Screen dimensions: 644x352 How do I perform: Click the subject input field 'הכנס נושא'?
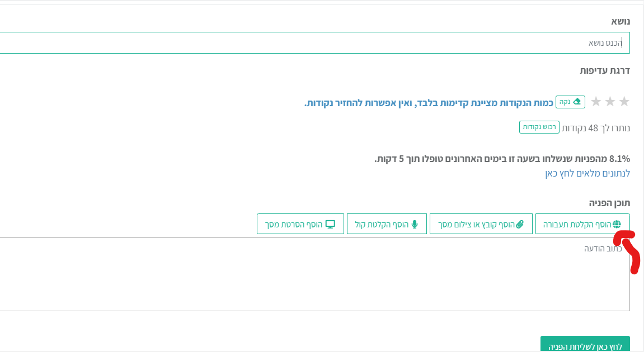point(314,42)
